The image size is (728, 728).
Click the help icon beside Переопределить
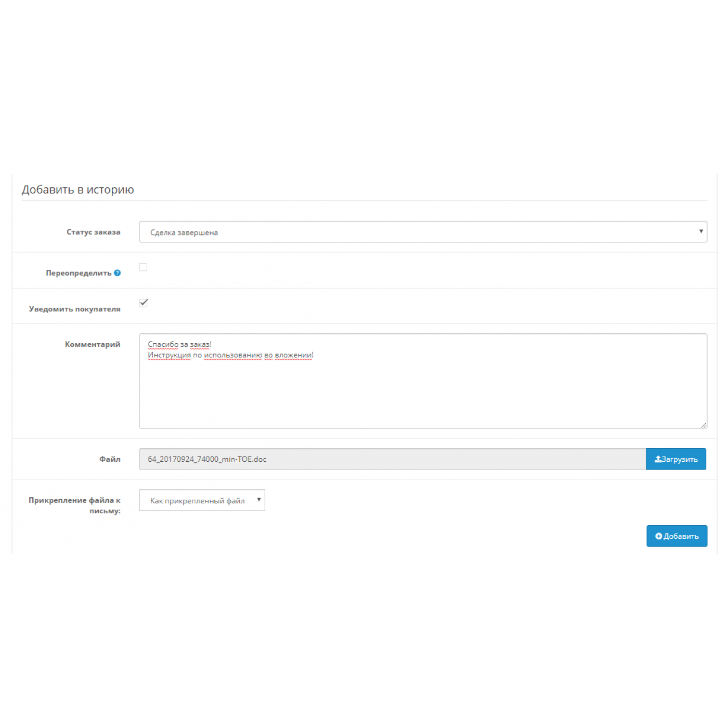(x=118, y=273)
